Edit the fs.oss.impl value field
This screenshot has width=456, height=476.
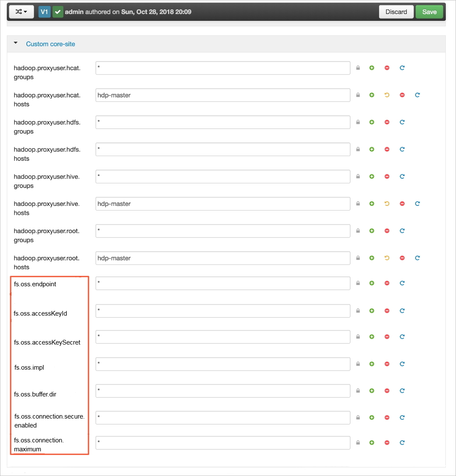[223, 364]
